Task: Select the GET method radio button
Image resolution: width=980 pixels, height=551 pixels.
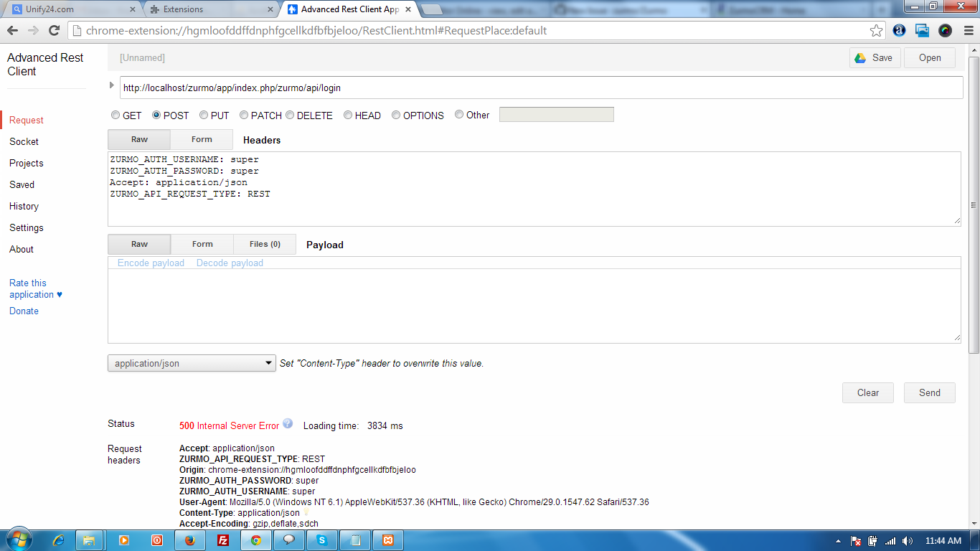Action: click(116, 115)
